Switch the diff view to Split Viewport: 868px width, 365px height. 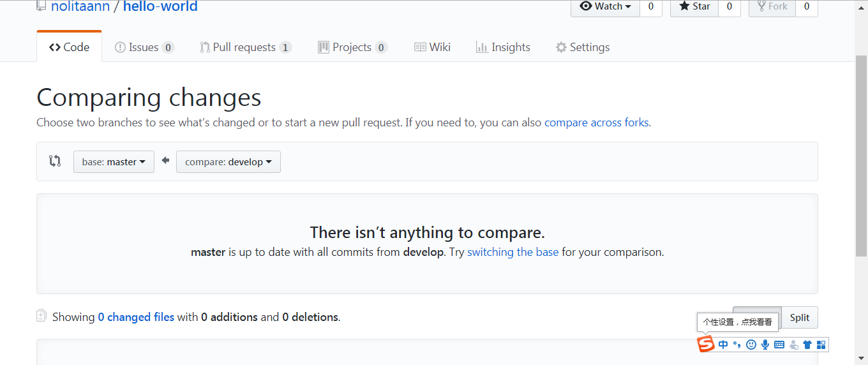tap(800, 318)
